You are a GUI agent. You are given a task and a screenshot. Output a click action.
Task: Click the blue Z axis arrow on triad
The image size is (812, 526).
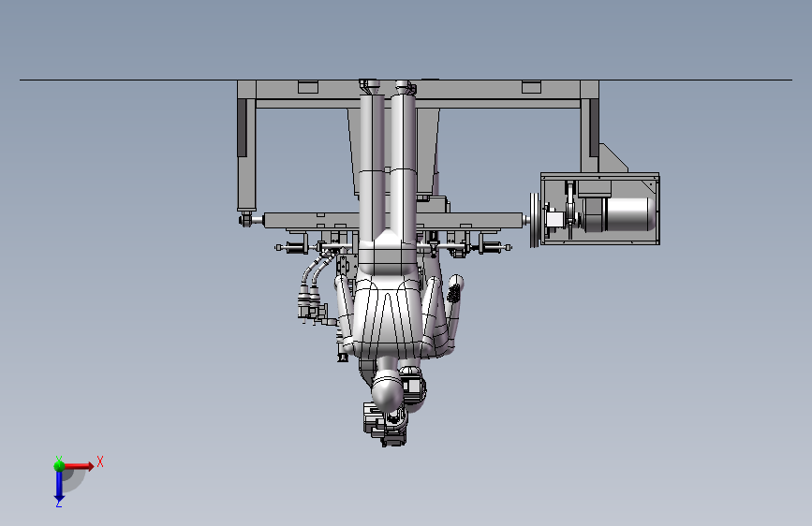point(59,486)
